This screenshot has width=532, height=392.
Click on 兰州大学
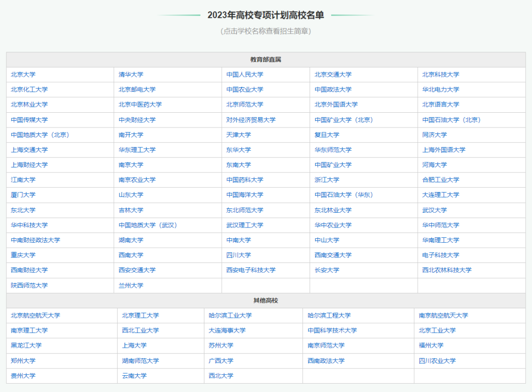[x=131, y=285]
